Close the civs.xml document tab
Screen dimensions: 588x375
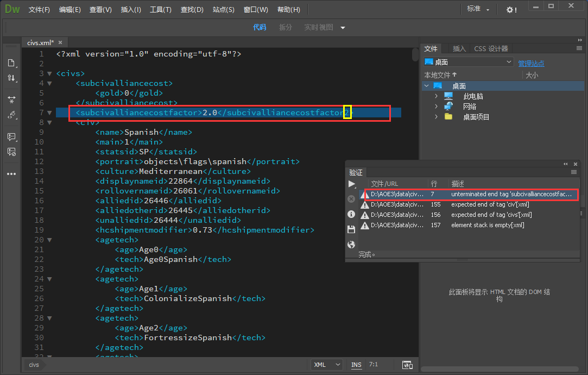click(x=60, y=42)
